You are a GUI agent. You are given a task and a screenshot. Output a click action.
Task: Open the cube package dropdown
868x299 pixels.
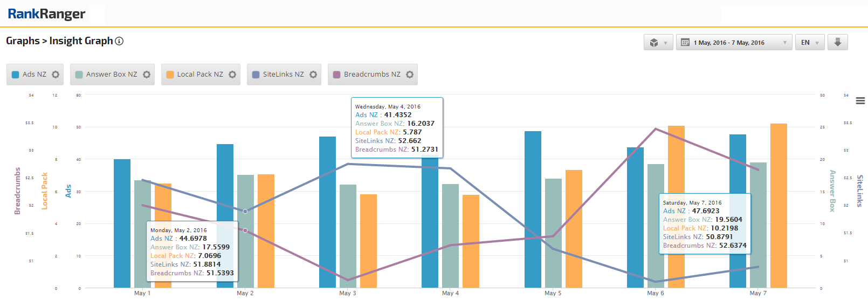(658, 43)
